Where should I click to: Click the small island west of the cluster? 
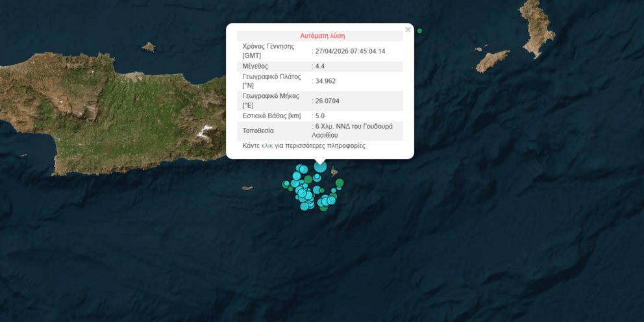click(x=247, y=188)
